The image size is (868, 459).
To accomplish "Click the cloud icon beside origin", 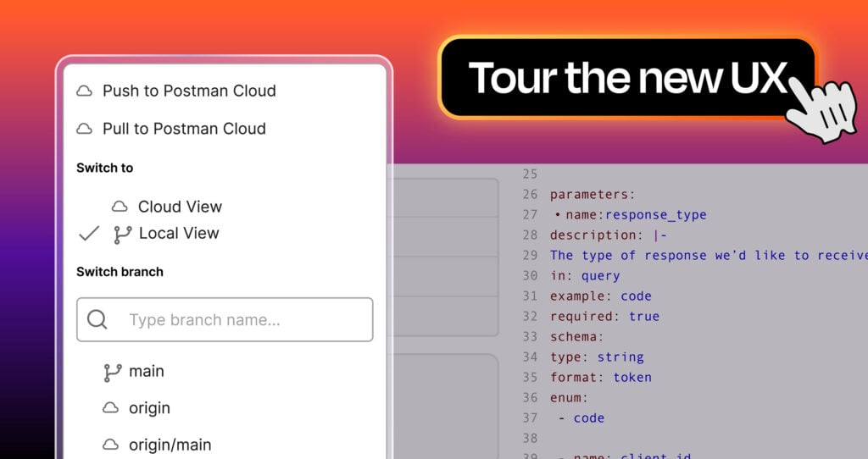I will (111, 408).
